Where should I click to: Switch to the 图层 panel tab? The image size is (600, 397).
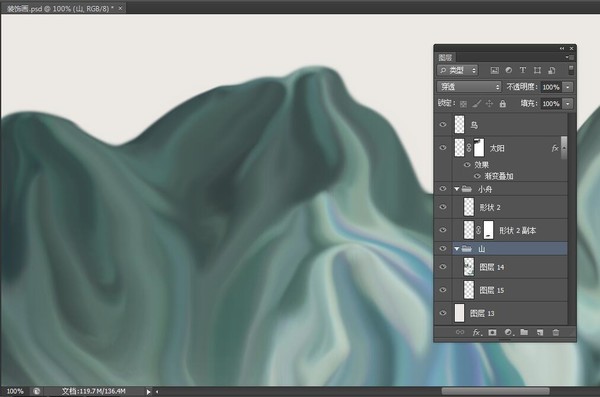445,57
